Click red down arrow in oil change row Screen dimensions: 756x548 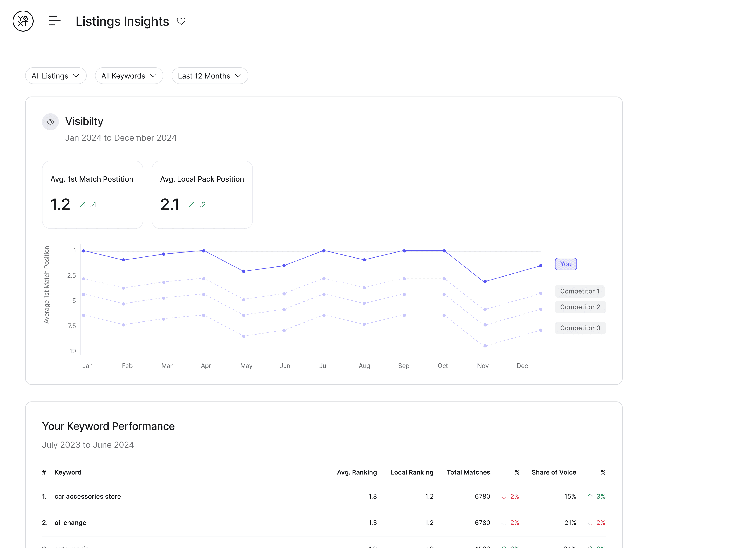[504, 523]
